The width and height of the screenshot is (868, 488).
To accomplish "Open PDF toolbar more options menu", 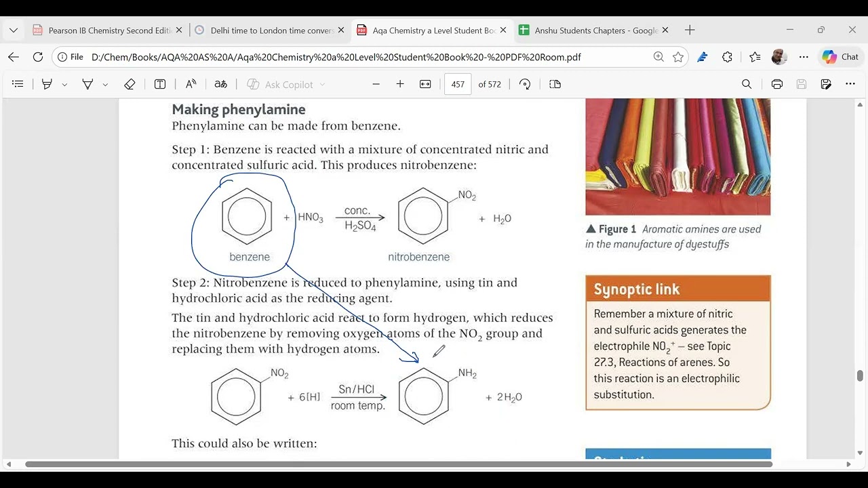I will tap(850, 84).
